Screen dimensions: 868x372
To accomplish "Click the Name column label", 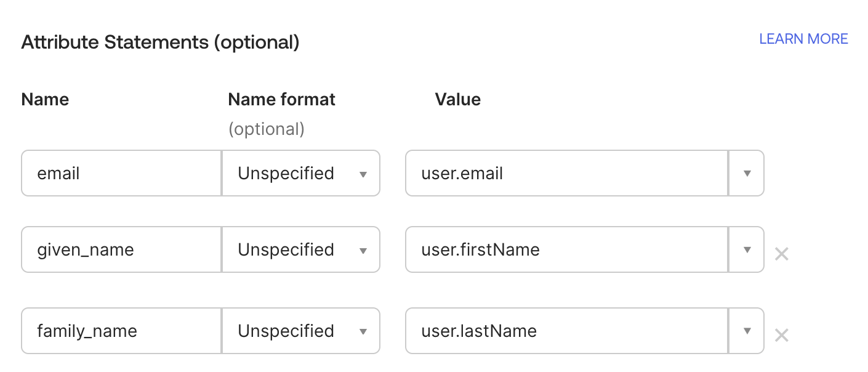I will pos(45,100).
